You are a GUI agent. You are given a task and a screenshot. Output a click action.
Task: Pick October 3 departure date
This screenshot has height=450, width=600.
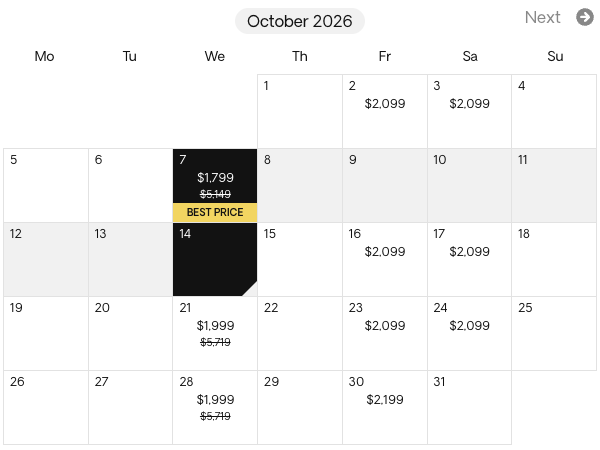coord(469,111)
